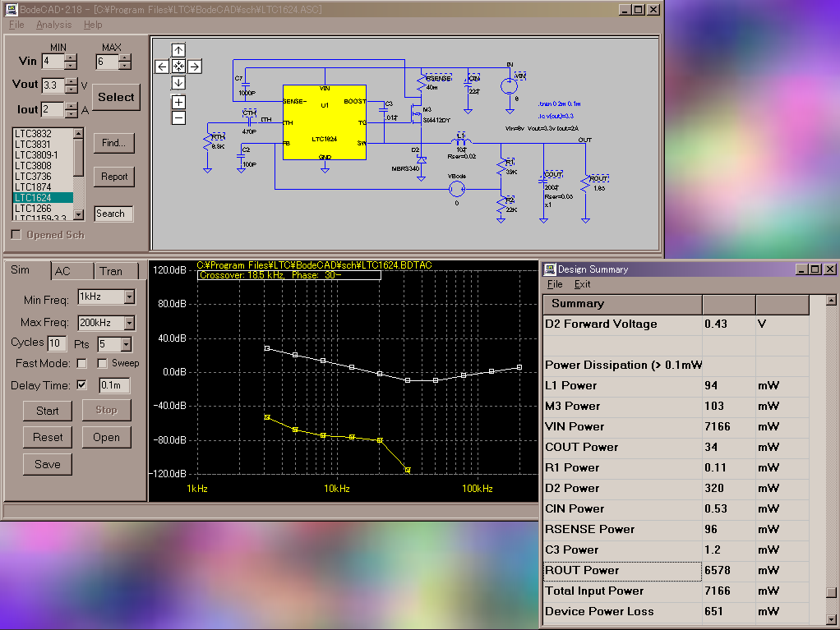Switch to the Sim tab
840x630 pixels.
pos(27,269)
